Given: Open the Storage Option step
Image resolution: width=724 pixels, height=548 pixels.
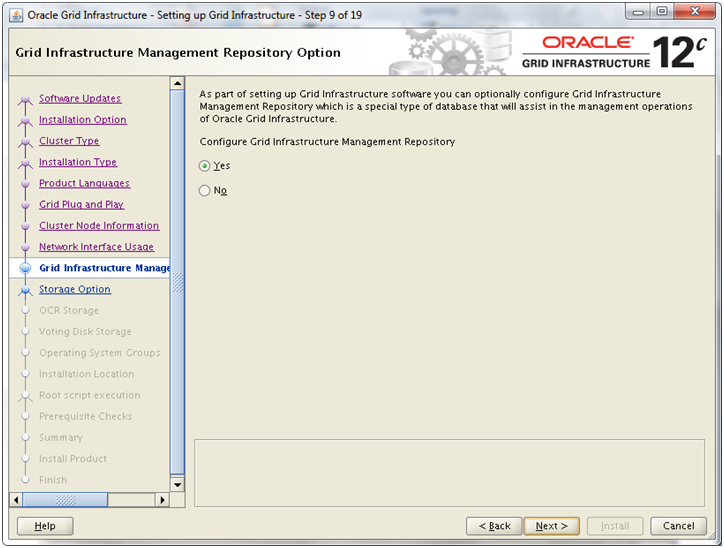Looking at the screenshot, I should [75, 289].
